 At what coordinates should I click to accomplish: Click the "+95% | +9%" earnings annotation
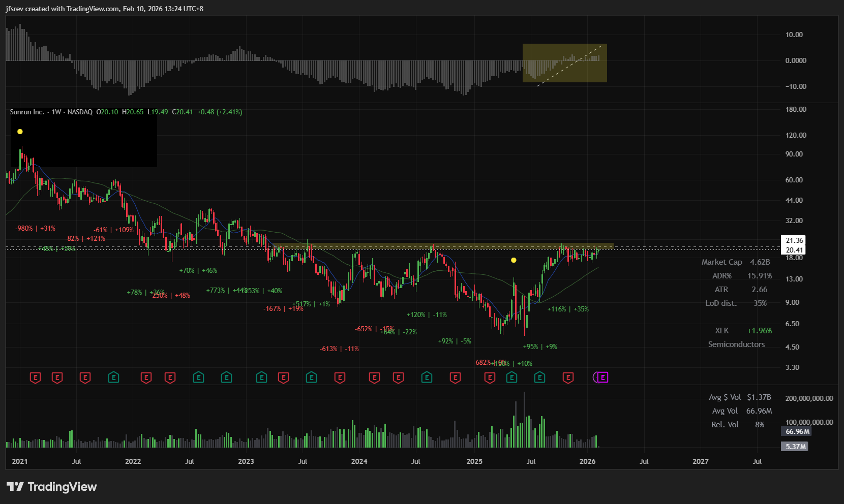540,347
